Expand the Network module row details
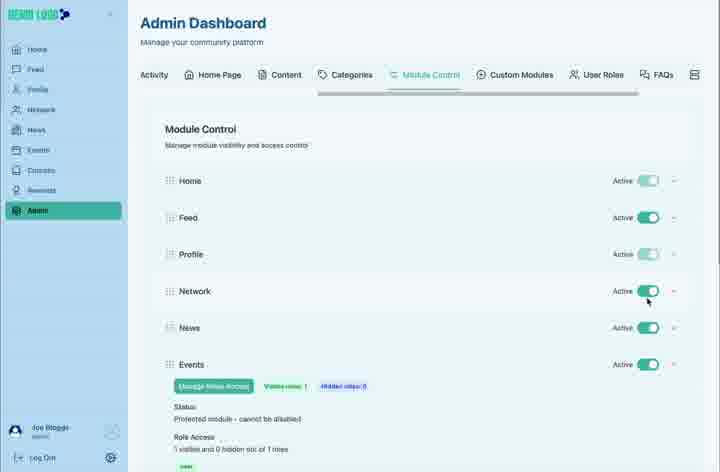This screenshot has width=720, height=472. tap(675, 291)
